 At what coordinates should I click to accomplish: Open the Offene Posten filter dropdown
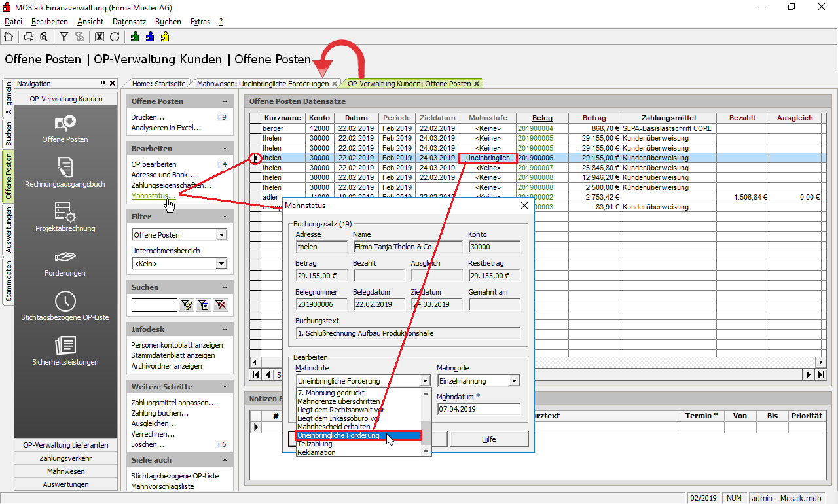click(x=221, y=235)
